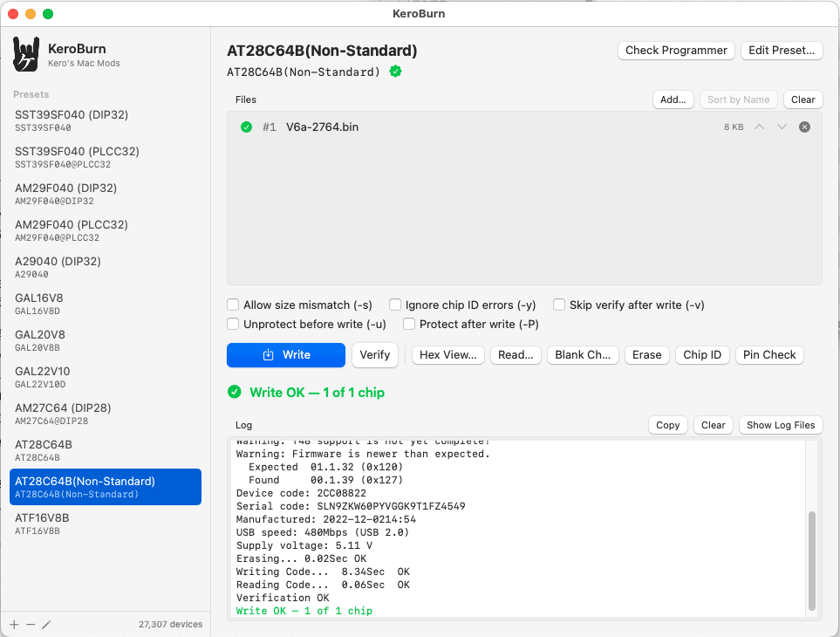Remove V6a-2764.bin with the X icon
The image size is (840, 637).
tap(804, 127)
